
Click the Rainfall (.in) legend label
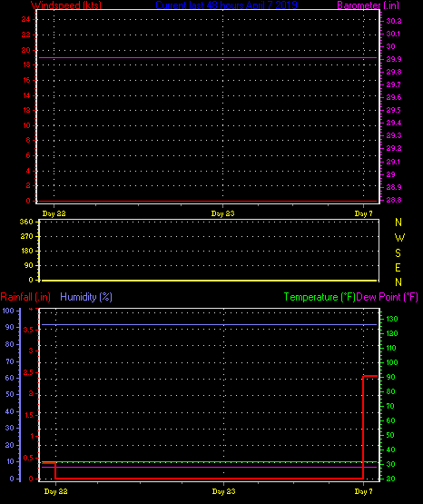(x=25, y=297)
